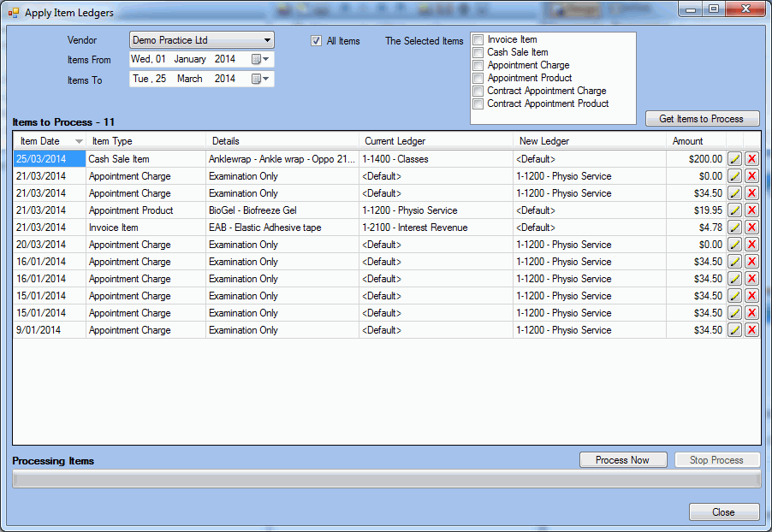Click the Processing Items progress bar
Viewport: 772px width, 532px height.
[x=386, y=479]
